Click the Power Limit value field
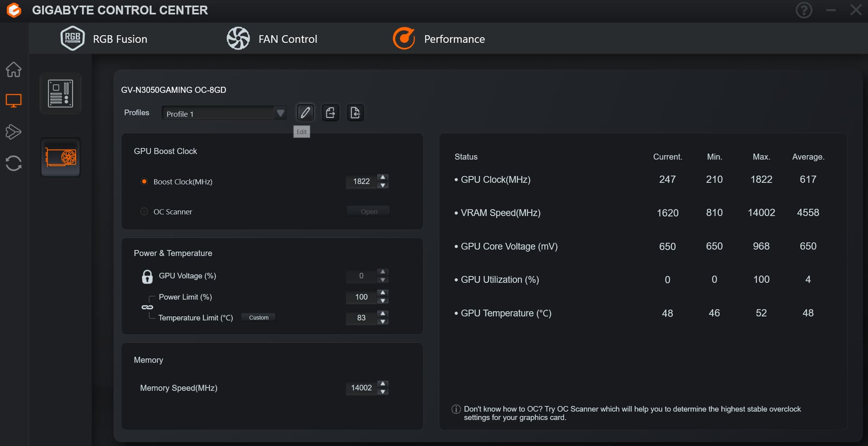 point(361,297)
